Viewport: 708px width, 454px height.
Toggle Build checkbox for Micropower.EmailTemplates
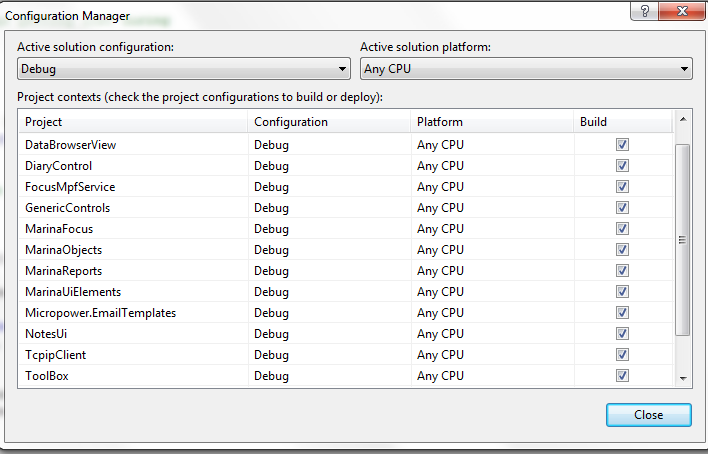[x=622, y=313]
